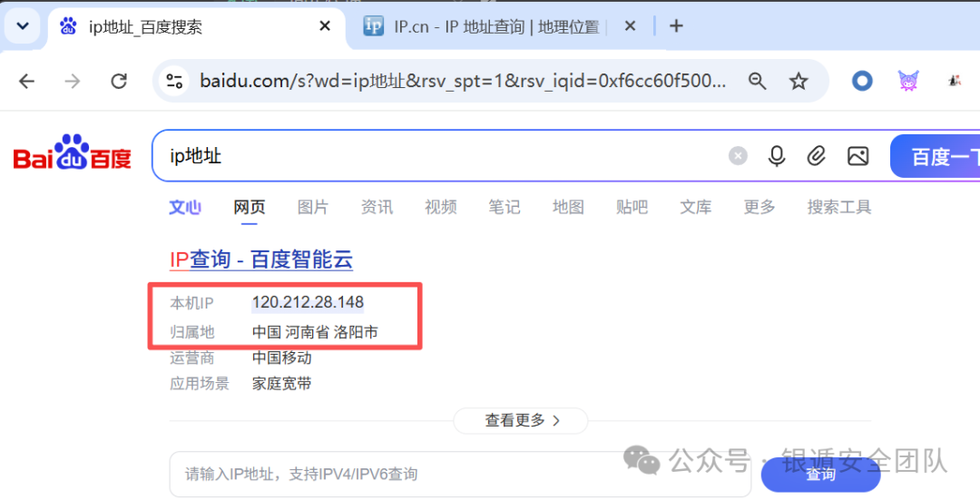
Task: Switch to the ip地址_百度搜索 tab
Action: pyautogui.click(x=196, y=27)
